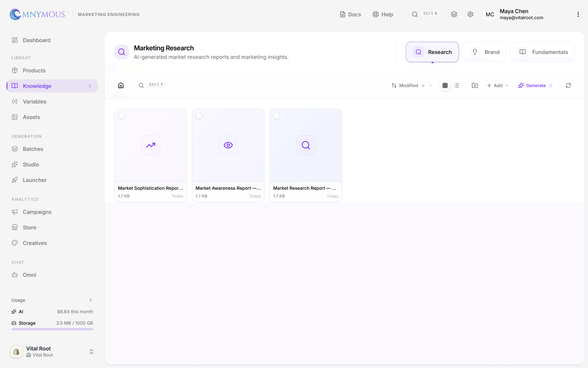Click Market Sophistication Report title
Image resolution: width=588 pixels, height=368 pixels.
coord(150,188)
